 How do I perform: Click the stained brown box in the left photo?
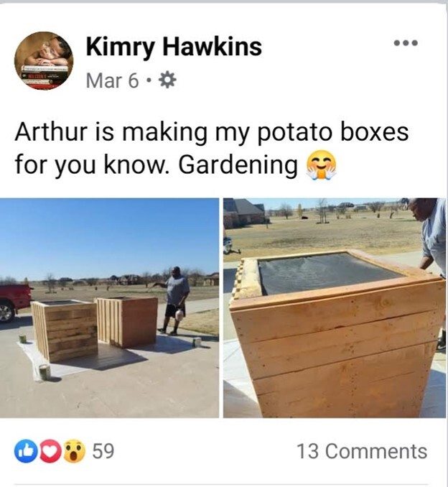[x=126, y=322]
